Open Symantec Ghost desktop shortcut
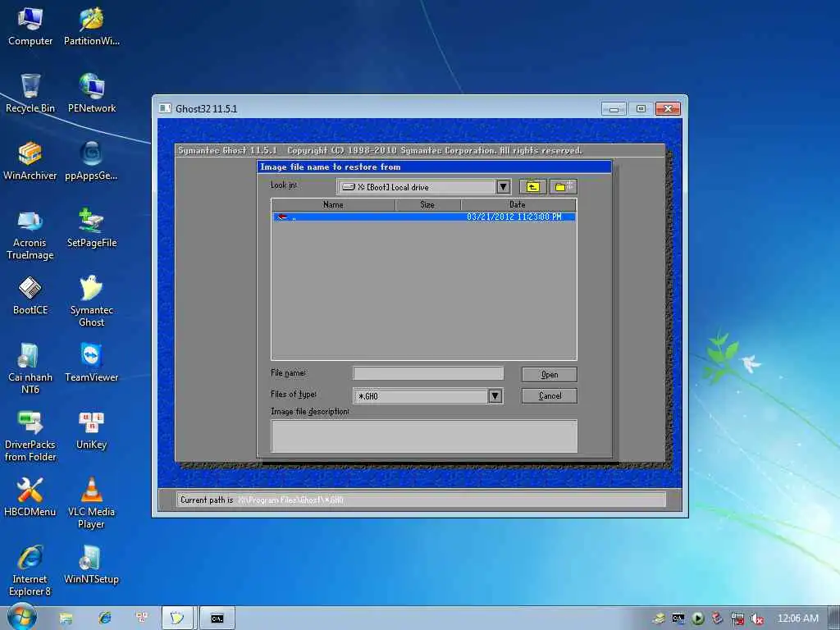The width and height of the screenshot is (840, 630). [92, 302]
